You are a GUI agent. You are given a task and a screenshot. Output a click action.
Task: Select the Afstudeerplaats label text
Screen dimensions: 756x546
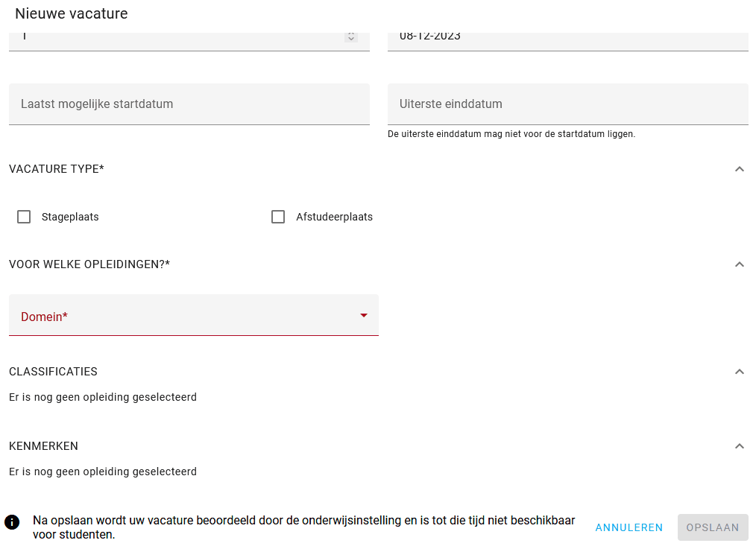[x=334, y=217]
